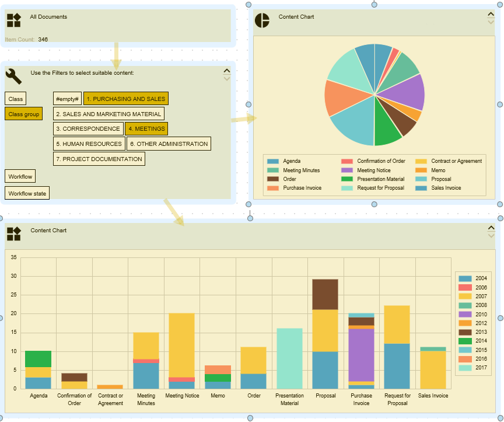Enable the 3. CORRESPONDENCE filter value

[x=88, y=128]
